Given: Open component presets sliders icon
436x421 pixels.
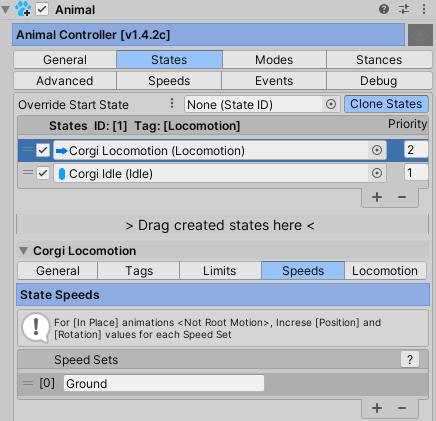Looking at the screenshot, I should (404, 9).
